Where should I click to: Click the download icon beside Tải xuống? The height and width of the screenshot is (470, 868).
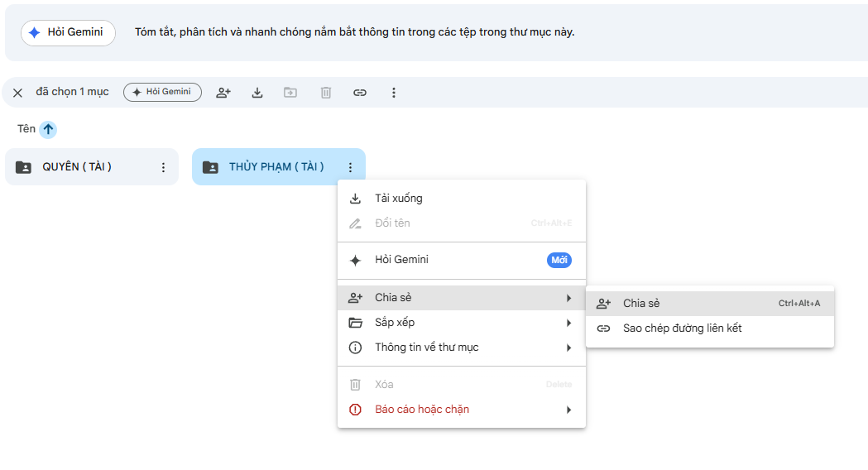[x=356, y=199]
